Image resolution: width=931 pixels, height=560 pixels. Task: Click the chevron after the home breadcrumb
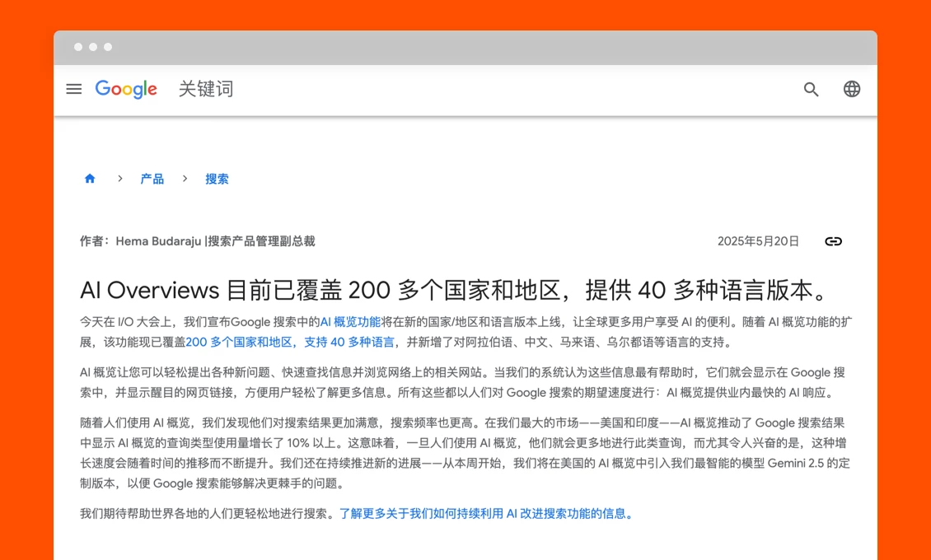[120, 179]
